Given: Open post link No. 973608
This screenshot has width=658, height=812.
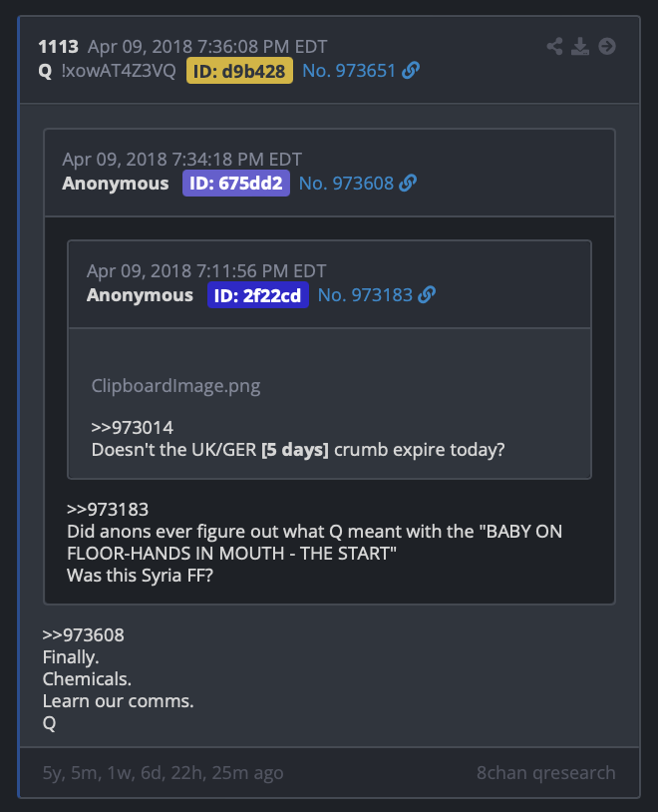Looking at the screenshot, I should 346,183.
